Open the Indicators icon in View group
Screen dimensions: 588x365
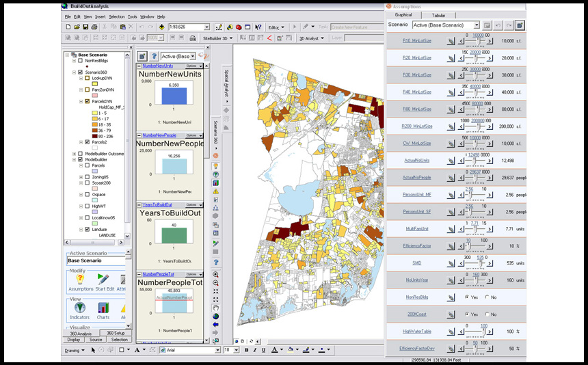(x=79, y=308)
